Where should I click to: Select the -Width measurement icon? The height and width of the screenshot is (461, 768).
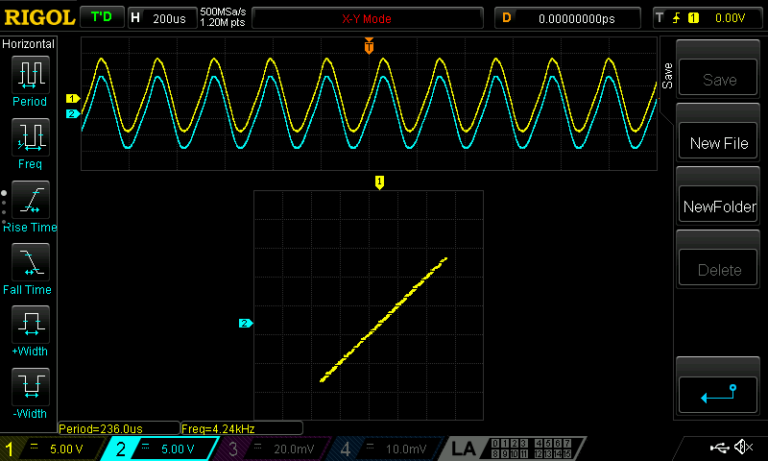30,387
